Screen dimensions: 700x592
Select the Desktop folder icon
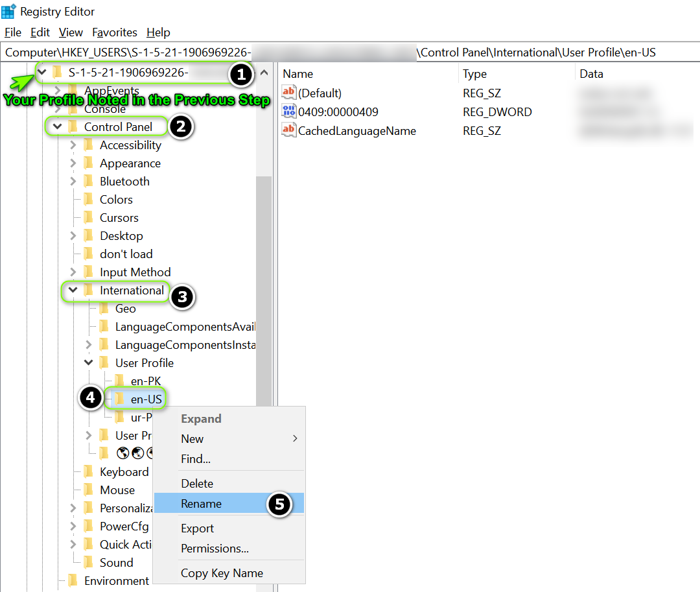pos(88,235)
